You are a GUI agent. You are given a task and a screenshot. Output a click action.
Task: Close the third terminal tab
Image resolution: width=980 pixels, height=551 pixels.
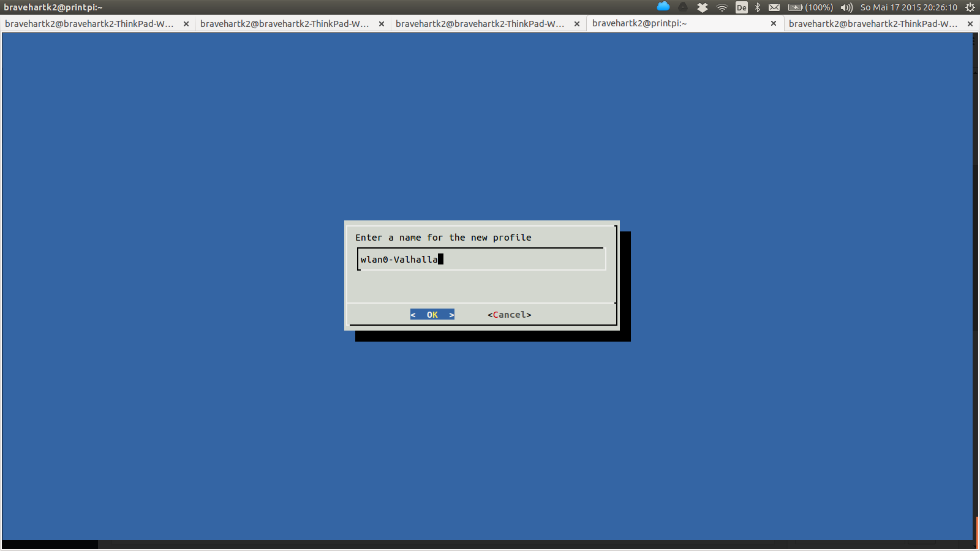tap(577, 24)
